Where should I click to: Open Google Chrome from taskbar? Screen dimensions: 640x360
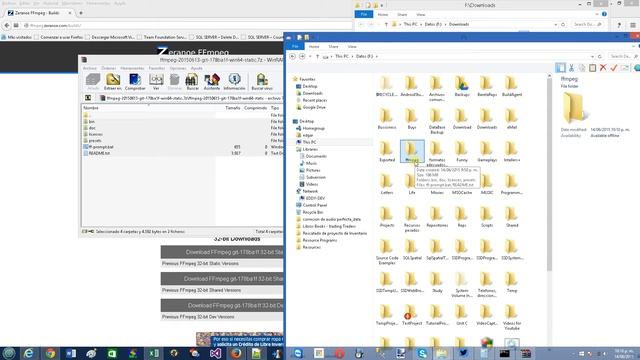pyautogui.click(x=50, y=353)
